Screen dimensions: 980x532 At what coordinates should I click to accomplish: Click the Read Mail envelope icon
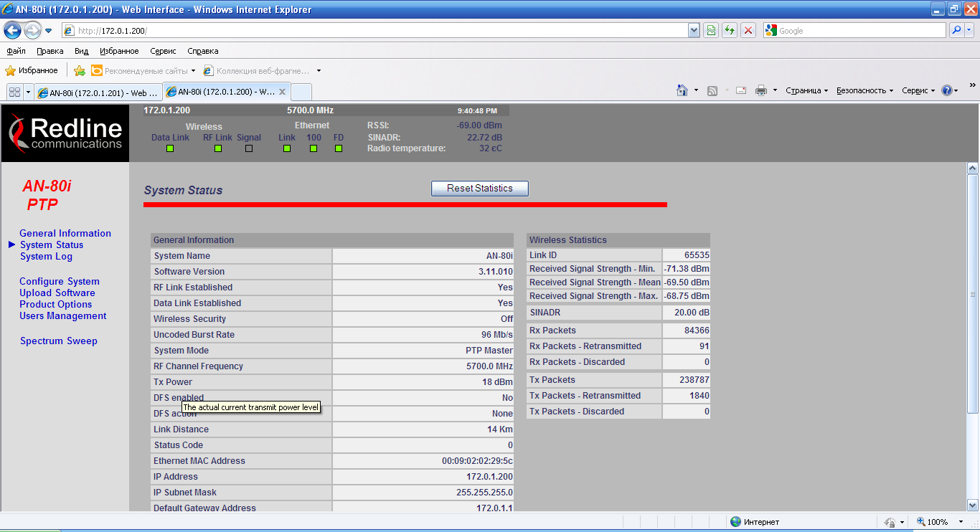pyautogui.click(x=742, y=90)
